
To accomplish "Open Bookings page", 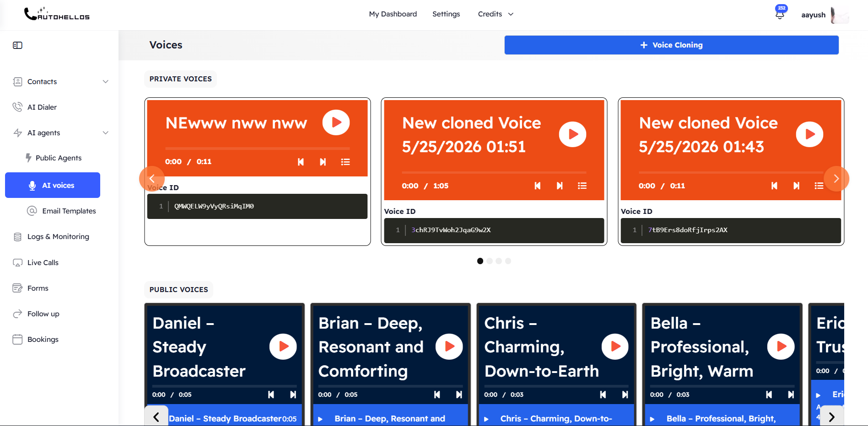I will pyautogui.click(x=43, y=339).
